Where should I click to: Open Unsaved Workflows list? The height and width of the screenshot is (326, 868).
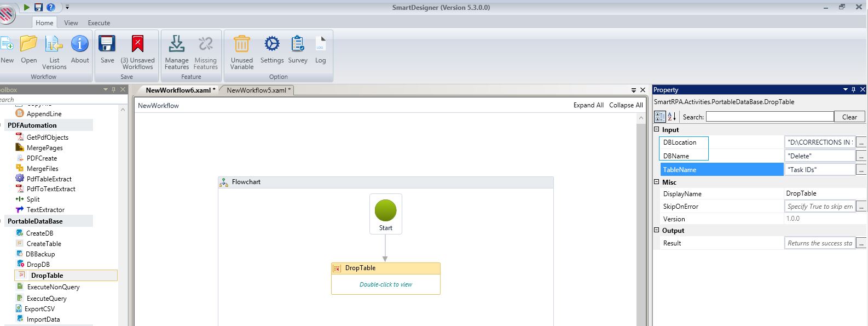[x=137, y=45]
